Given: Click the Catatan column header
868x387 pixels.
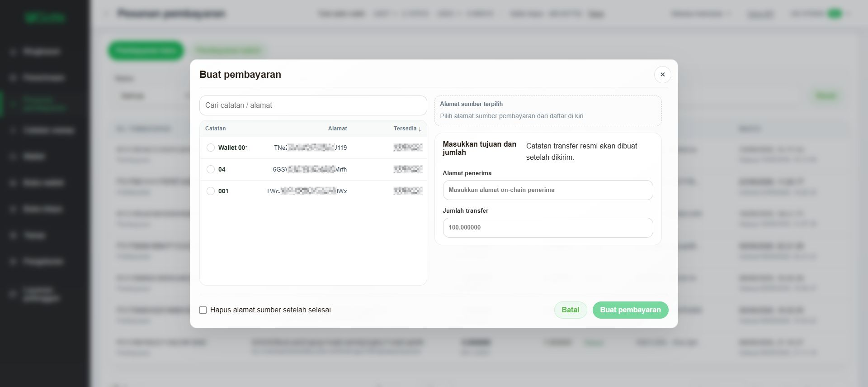Looking at the screenshot, I should (215, 129).
